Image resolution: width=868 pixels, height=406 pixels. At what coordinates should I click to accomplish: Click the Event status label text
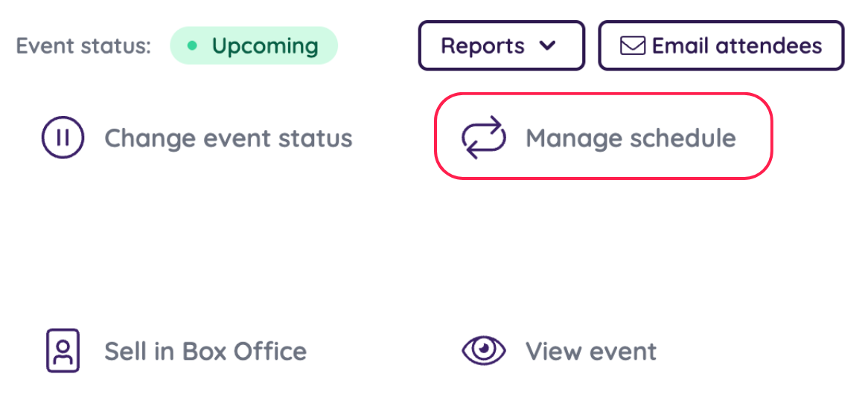(x=83, y=46)
